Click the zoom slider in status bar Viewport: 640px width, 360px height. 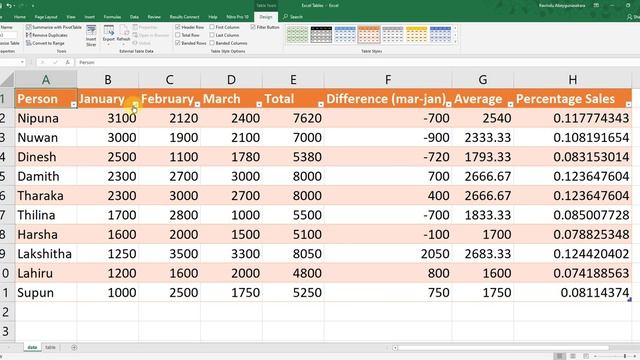tap(614, 356)
